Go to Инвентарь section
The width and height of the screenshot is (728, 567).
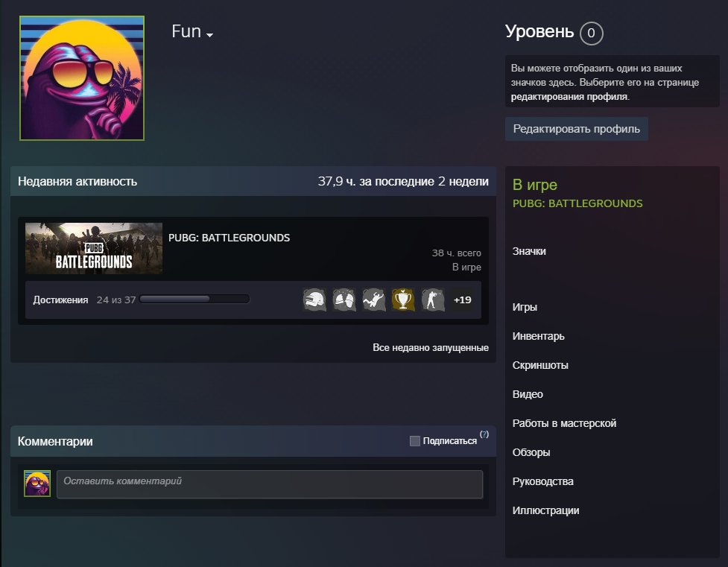[538, 336]
